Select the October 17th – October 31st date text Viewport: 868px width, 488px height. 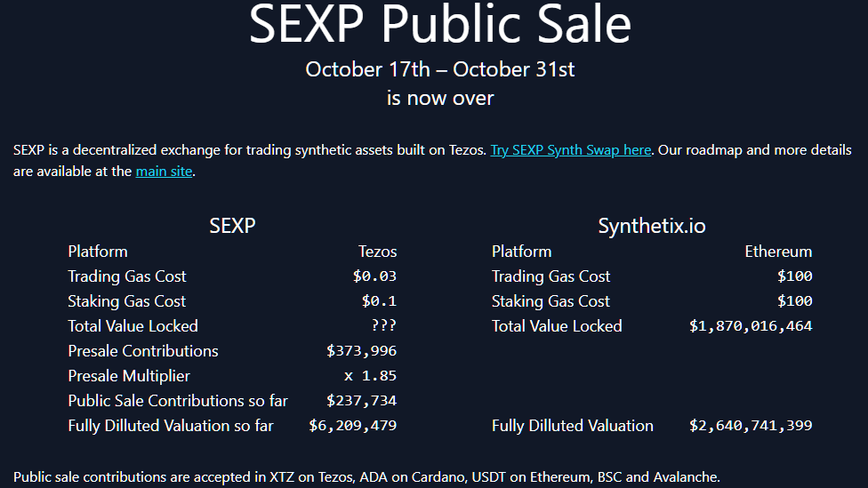click(440, 69)
